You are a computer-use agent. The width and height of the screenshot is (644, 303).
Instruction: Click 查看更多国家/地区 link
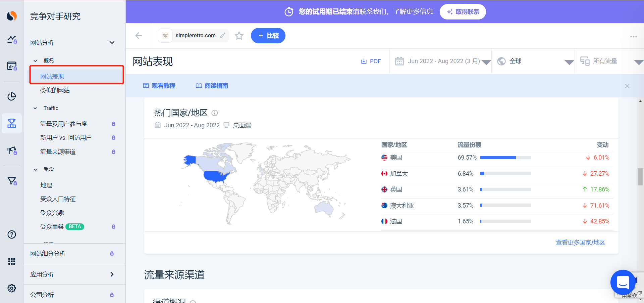tap(580, 242)
